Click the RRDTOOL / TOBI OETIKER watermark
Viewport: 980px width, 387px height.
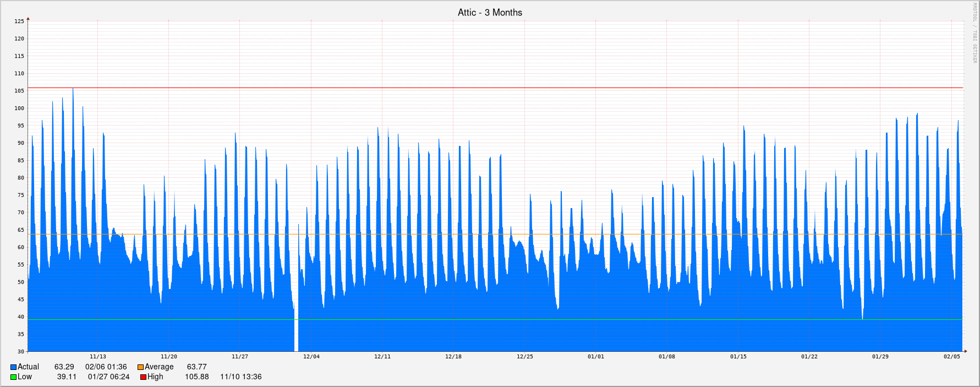(974, 33)
